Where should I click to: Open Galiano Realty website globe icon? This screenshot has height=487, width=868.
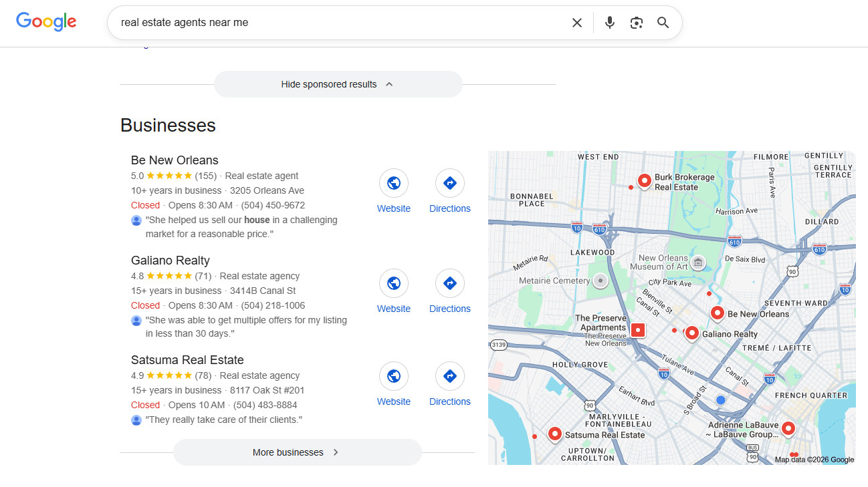pyautogui.click(x=394, y=283)
